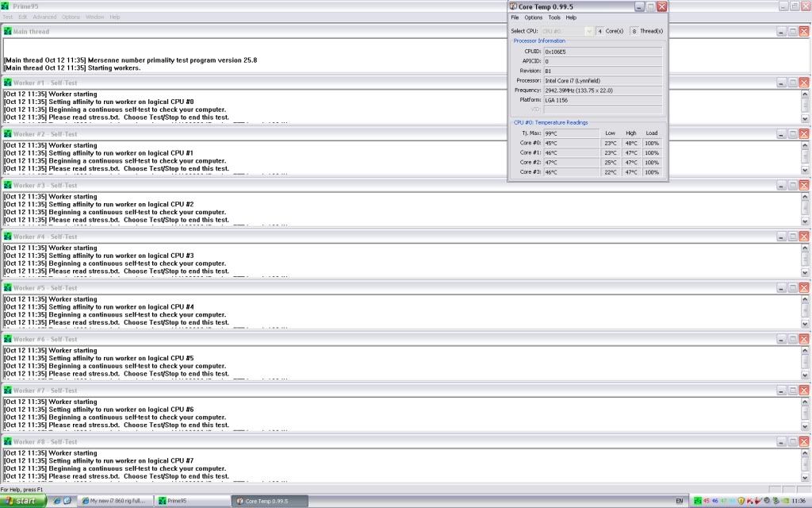
Task: Click the Frequency value 2942.39MHz
Action: coord(603,90)
